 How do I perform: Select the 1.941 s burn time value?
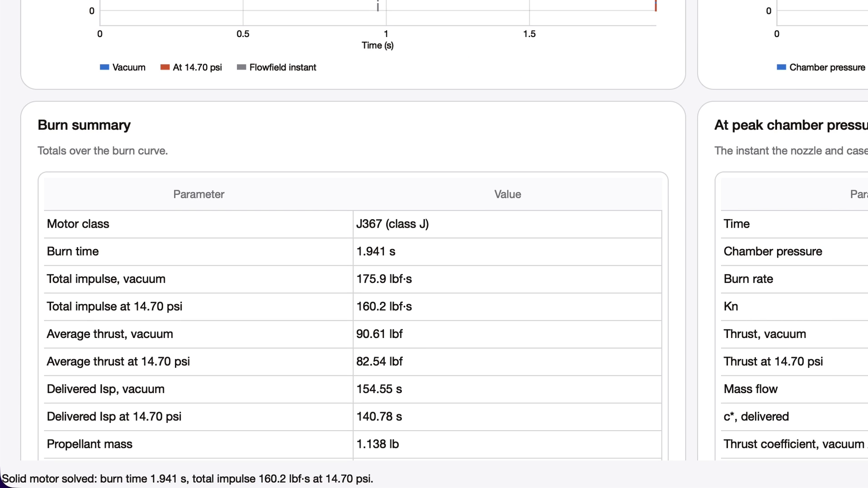point(376,252)
